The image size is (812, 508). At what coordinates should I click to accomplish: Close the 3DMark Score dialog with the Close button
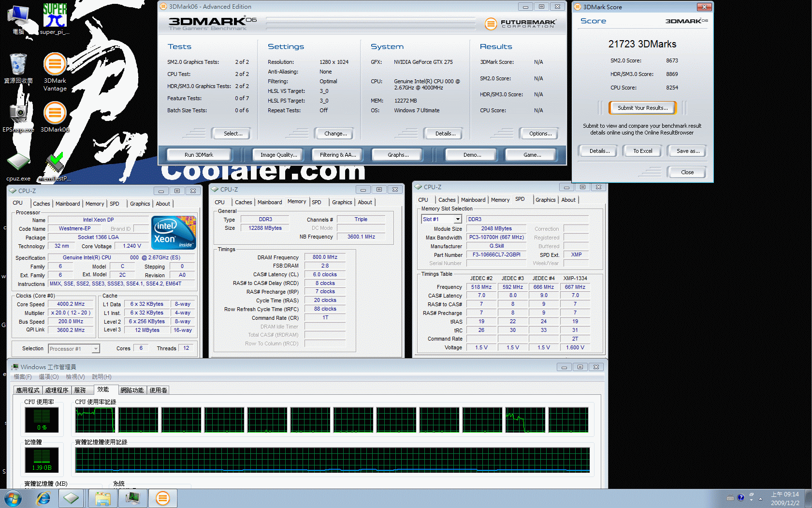[x=686, y=172]
